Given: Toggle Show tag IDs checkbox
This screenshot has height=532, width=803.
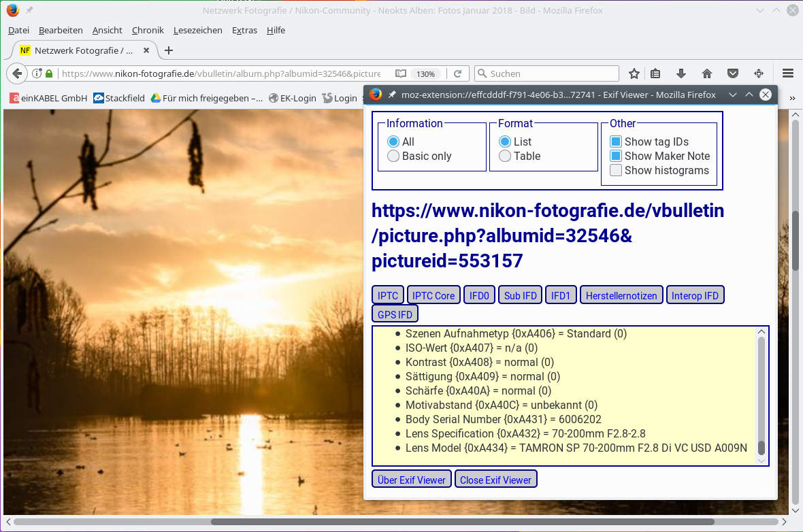Looking at the screenshot, I should click(x=616, y=142).
